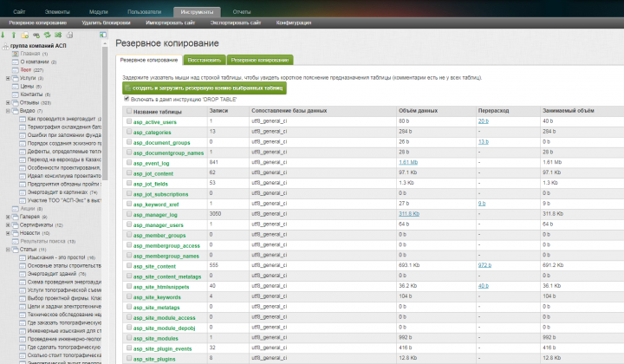Tick the select-all checkbox beside Название таблицы

click(x=129, y=111)
